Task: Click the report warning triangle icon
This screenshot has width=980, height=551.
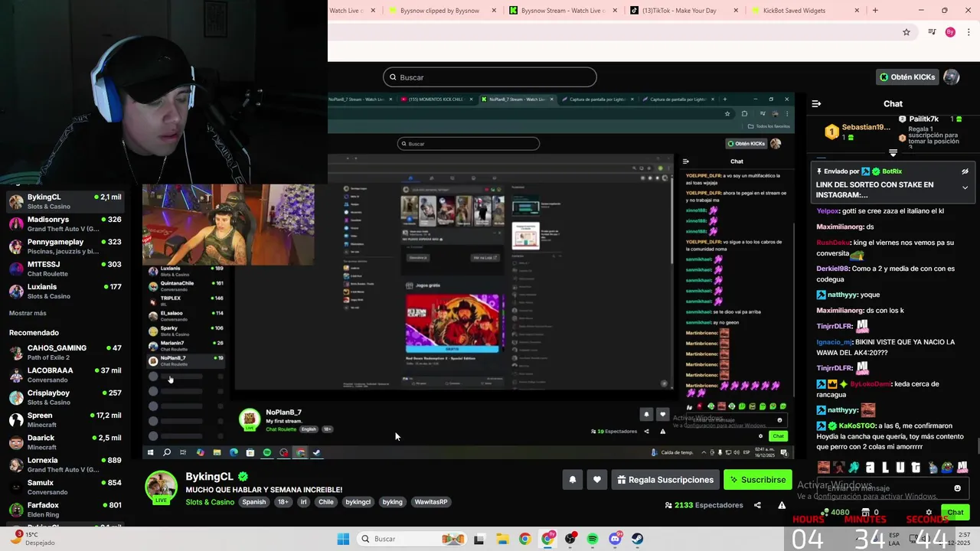Action: click(782, 505)
